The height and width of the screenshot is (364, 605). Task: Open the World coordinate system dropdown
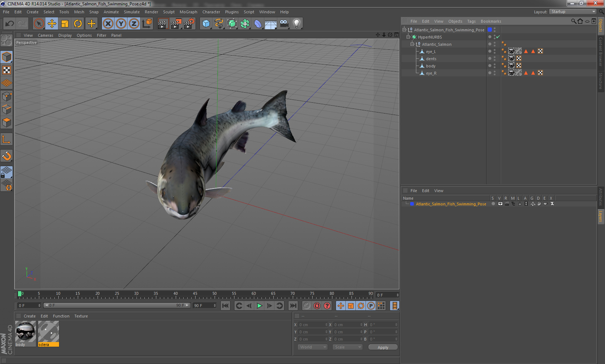click(x=312, y=347)
